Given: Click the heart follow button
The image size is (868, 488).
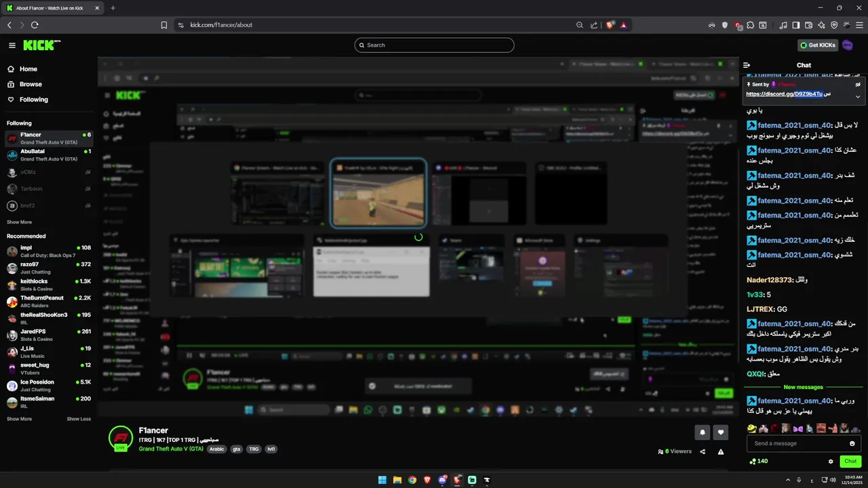Looking at the screenshot, I should tap(721, 432).
